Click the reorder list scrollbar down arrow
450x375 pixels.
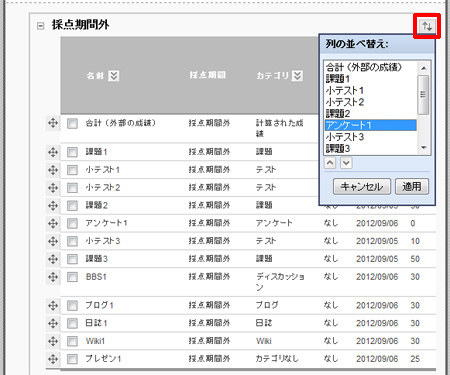[424, 148]
